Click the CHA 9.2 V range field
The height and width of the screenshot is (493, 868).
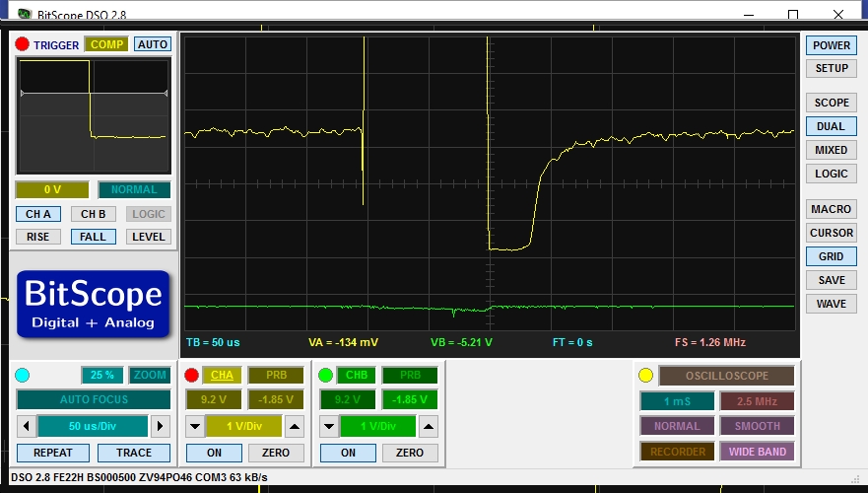click(214, 399)
